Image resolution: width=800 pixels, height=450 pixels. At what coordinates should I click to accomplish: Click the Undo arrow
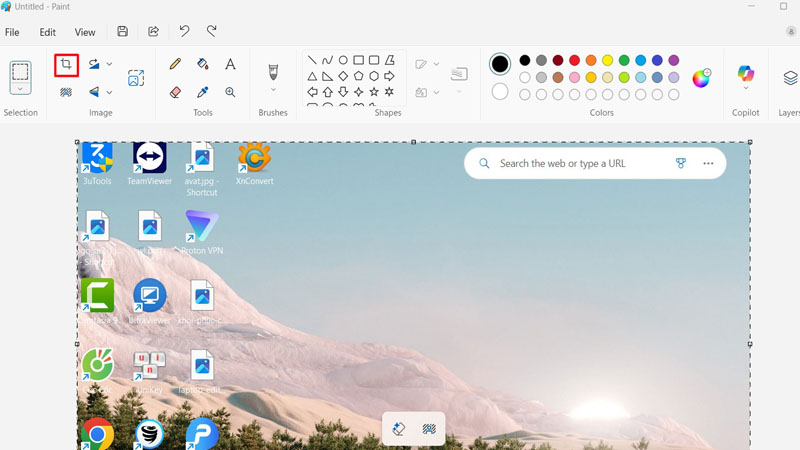(x=184, y=32)
